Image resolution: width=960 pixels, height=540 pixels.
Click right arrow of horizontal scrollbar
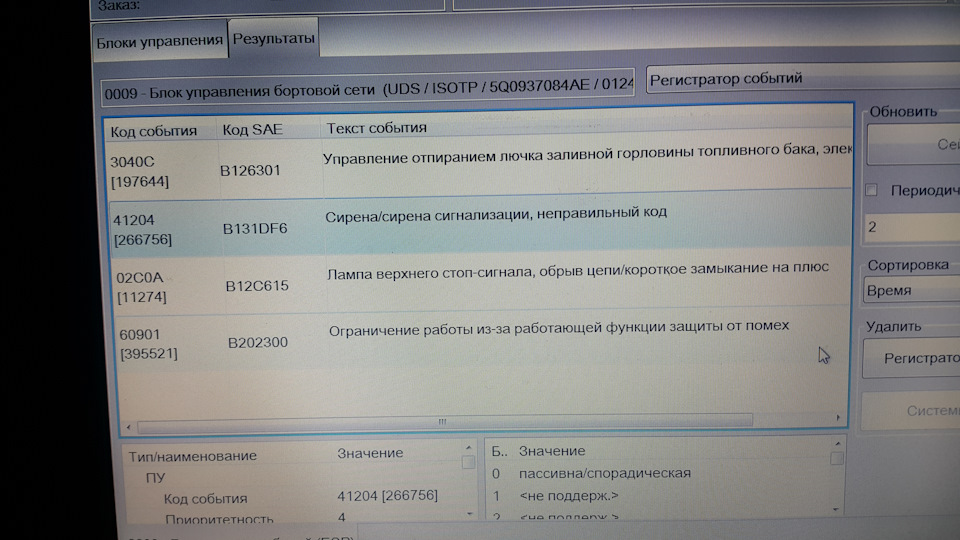coord(838,418)
